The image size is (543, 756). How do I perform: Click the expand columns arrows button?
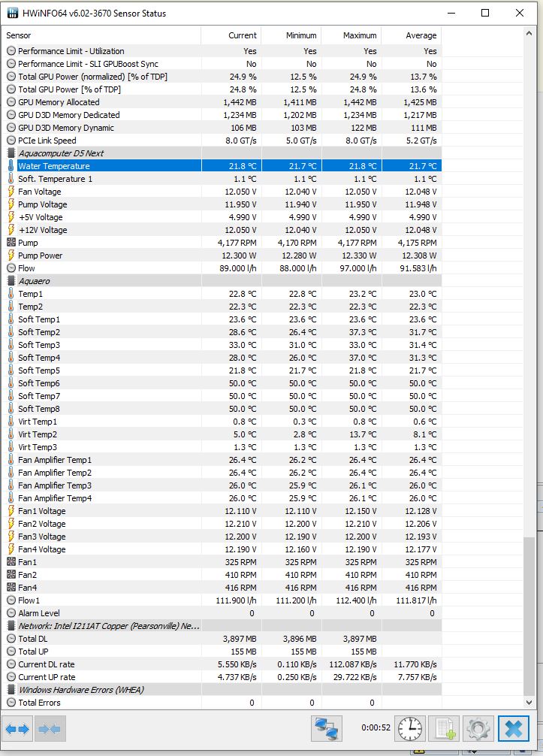click(x=19, y=728)
